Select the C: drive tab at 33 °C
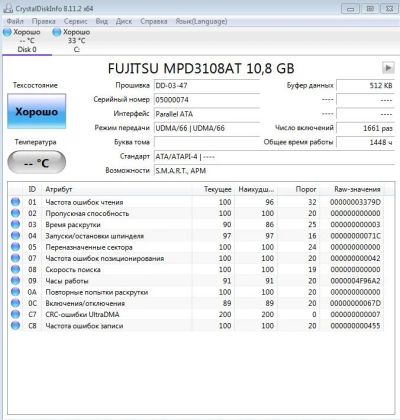This screenshot has height=420, width=400. click(x=76, y=41)
